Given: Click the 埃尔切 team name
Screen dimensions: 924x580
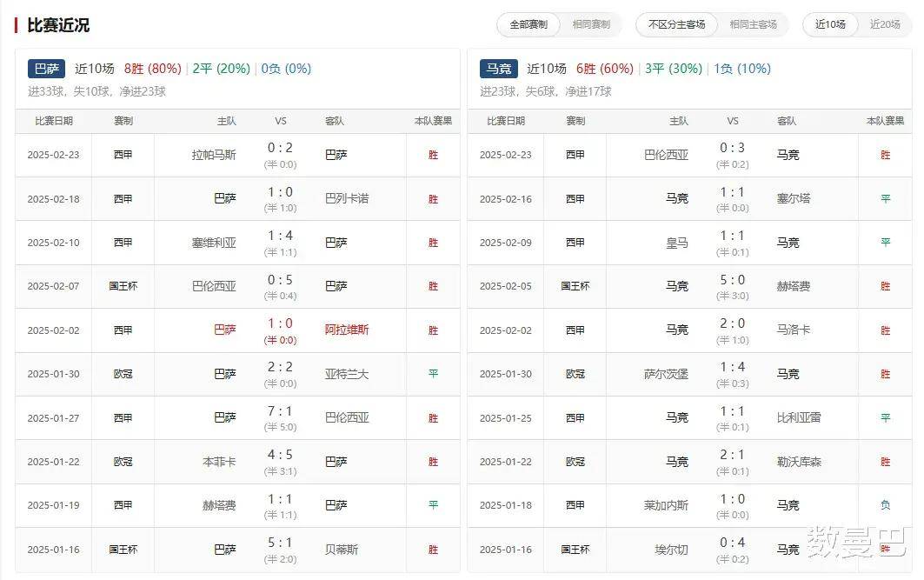Looking at the screenshot, I should [x=671, y=550].
